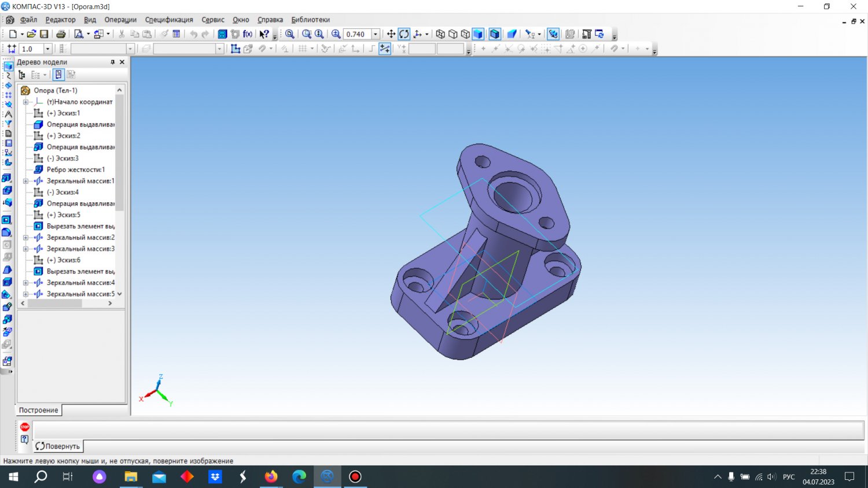
Task: Select root item Опора (Тел-1)
Action: 55,90
